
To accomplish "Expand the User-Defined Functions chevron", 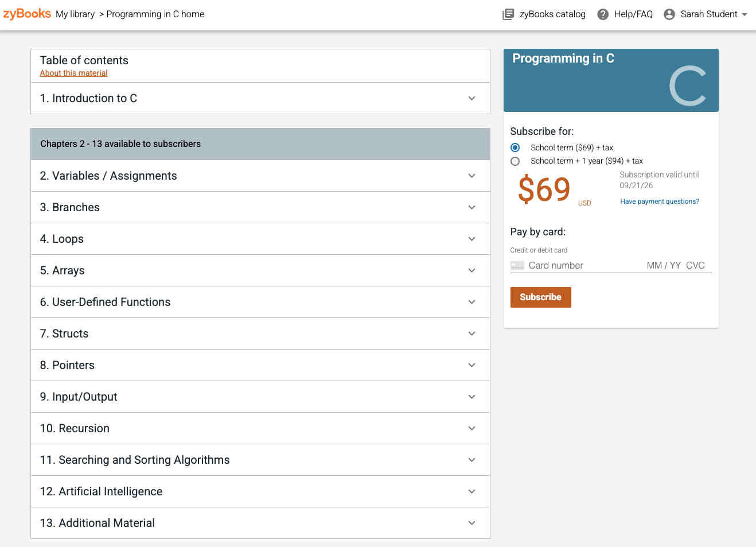I will click(x=471, y=302).
